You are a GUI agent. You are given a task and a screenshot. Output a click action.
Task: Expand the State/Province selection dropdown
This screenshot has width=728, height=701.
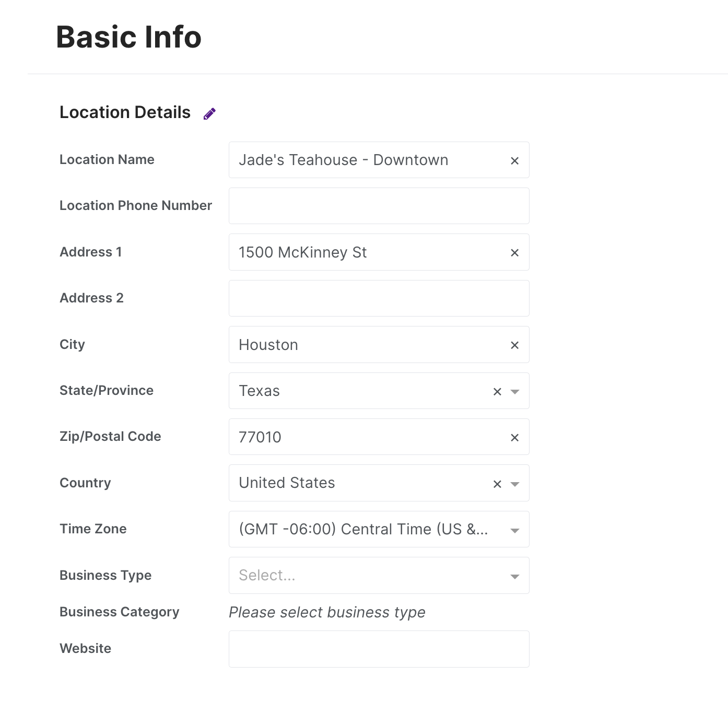(x=515, y=391)
